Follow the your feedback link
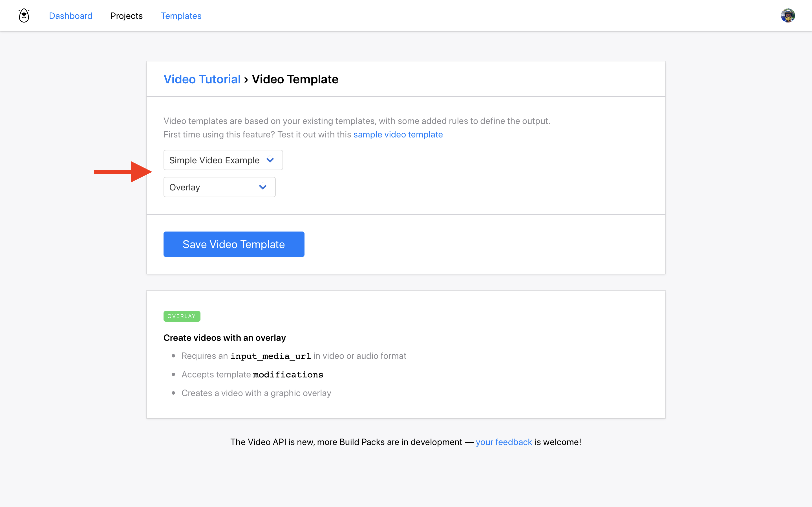 504,442
